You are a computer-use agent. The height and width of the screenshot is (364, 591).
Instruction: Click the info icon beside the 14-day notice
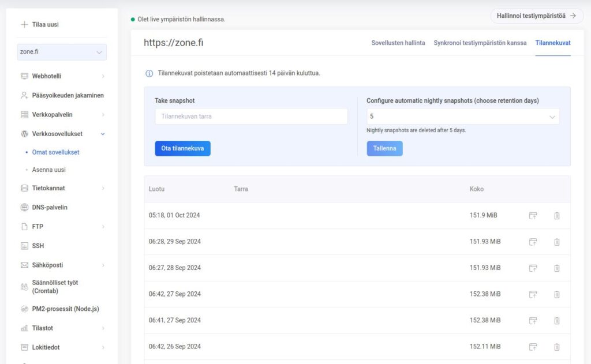tap(149, 74)
